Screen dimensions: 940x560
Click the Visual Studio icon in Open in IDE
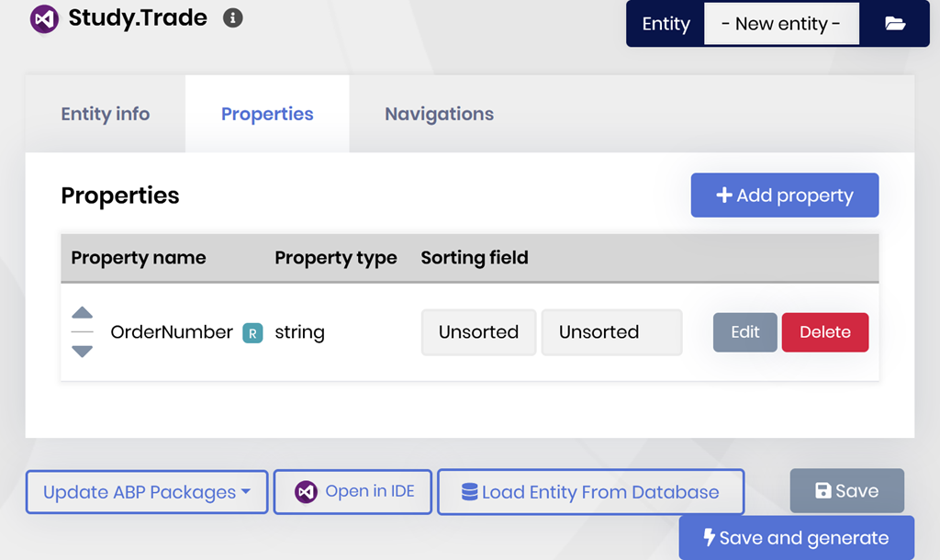pos(306,492)
